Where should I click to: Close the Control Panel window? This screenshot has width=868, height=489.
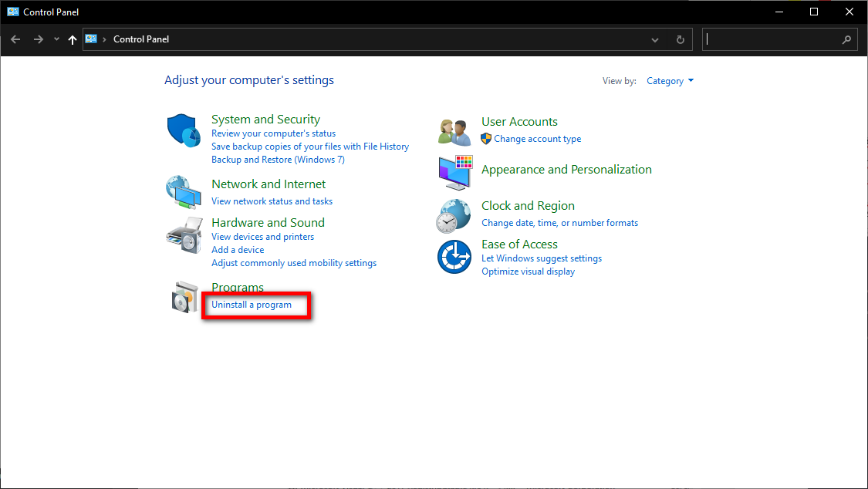click(849, 12)
